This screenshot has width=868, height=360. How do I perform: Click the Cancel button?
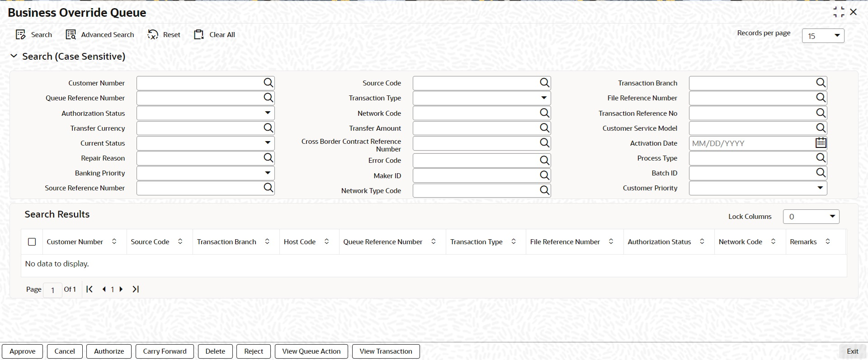(65, 351)
